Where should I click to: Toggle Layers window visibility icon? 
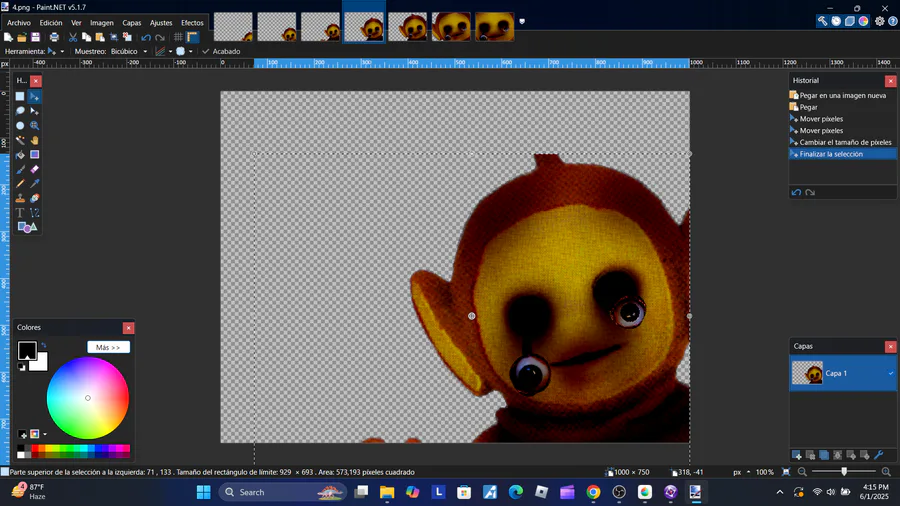coord(850,21)
